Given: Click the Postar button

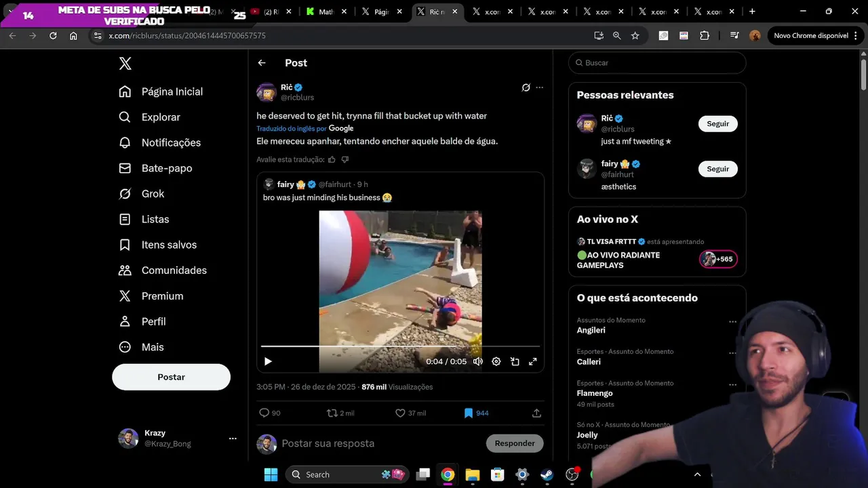Looking at the screenshot, I should click(171, 377).
